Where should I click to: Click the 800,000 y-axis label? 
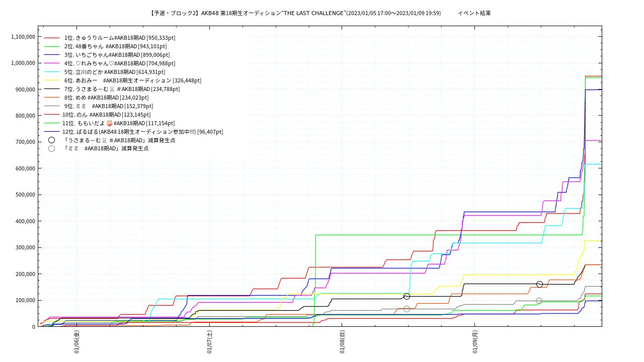point(26,116)
